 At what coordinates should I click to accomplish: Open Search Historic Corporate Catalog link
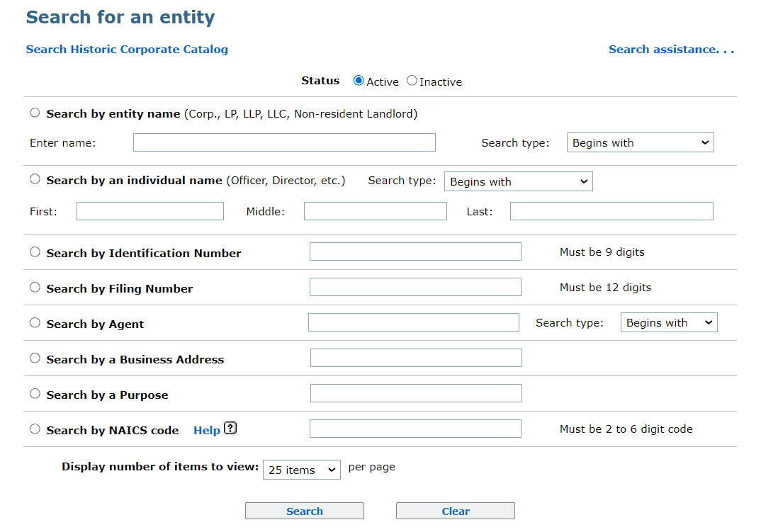(x=127, y=49)
